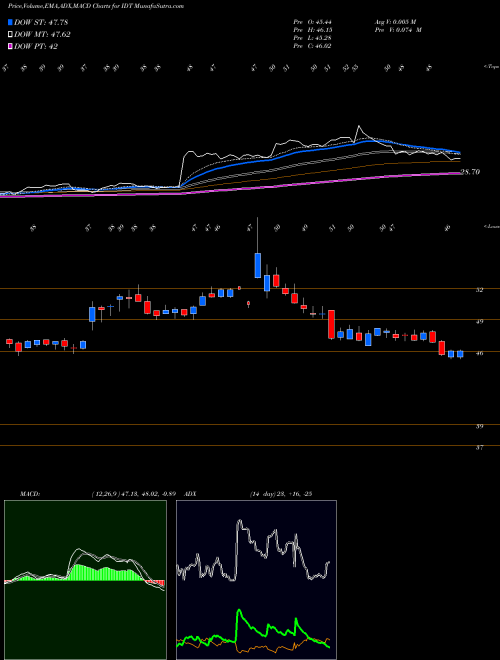Click the 46 price level label
Screen dimensions: 500x660
pyautogui.click(x=479, y=354)
